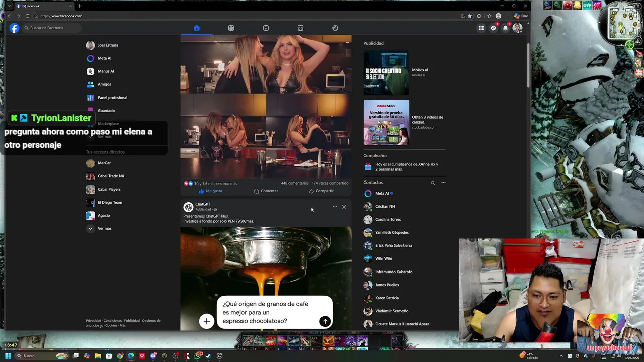Switch to the Video/Reels tab icon

(x=266, y=28)
